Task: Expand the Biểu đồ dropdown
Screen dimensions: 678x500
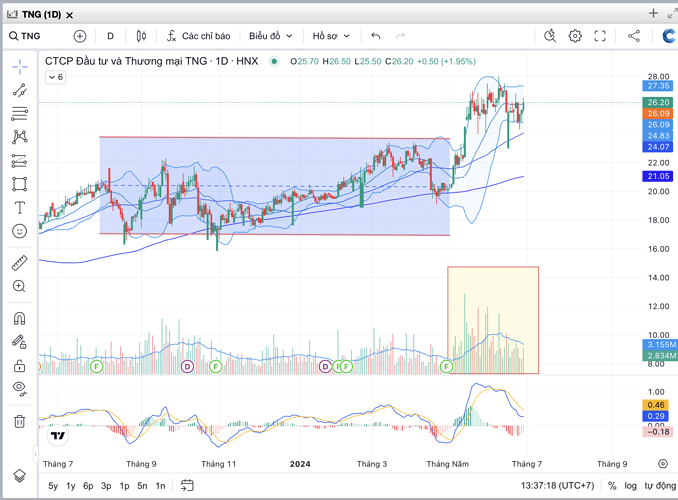Action: coord(271,36)
